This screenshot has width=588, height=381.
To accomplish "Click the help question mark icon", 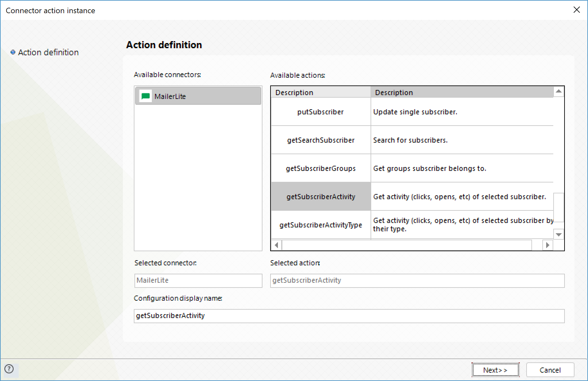I will [9, 369].
